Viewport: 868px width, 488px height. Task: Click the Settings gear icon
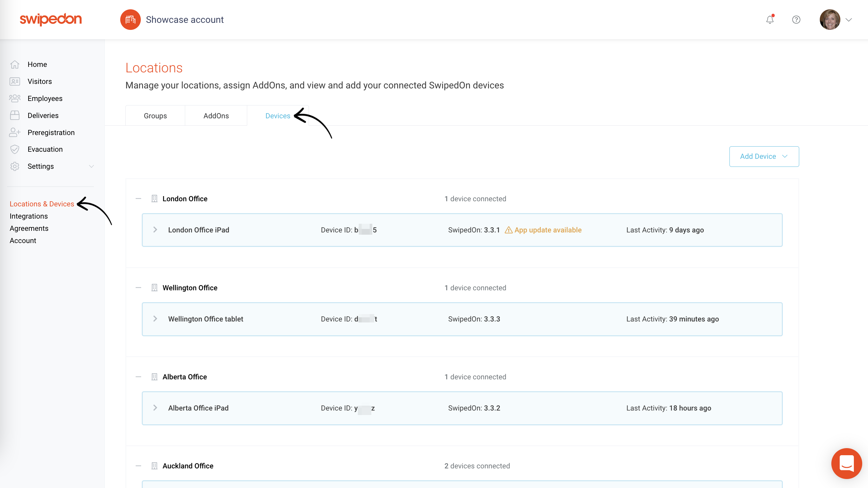[15, 167]
